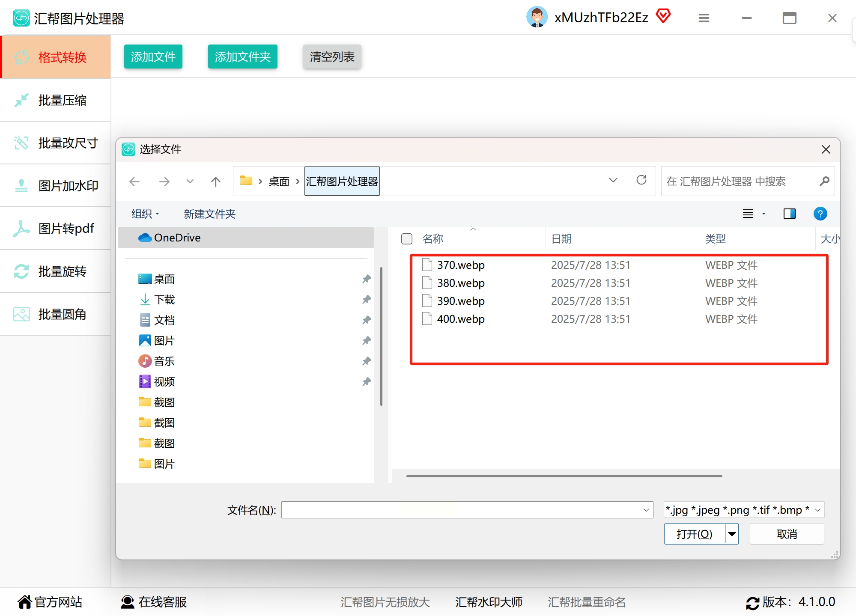Image resolution: width=856 pixels, height=616 pixels.
Task: Switch to 批量压缩 batch compress
Action: [x=56, y=100]
